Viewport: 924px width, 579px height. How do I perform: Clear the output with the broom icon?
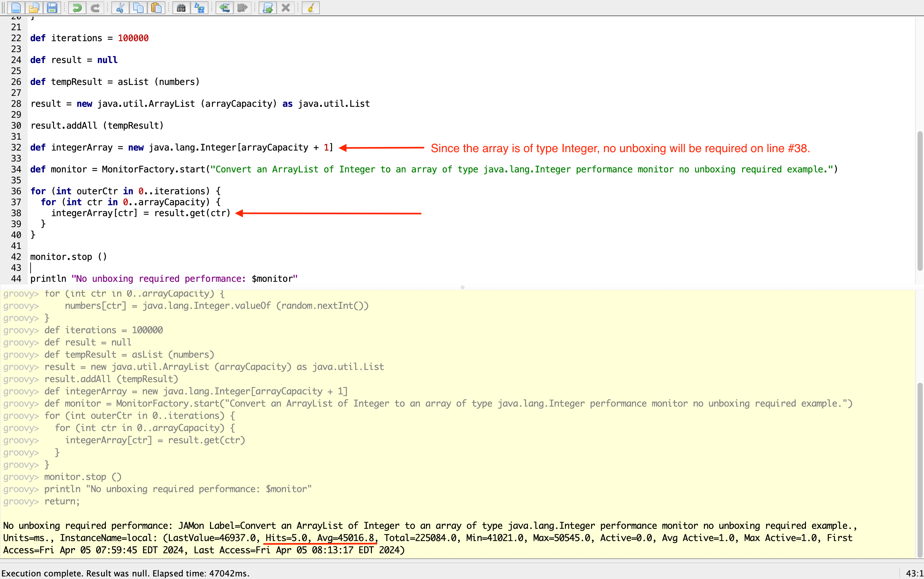(310, 8)
